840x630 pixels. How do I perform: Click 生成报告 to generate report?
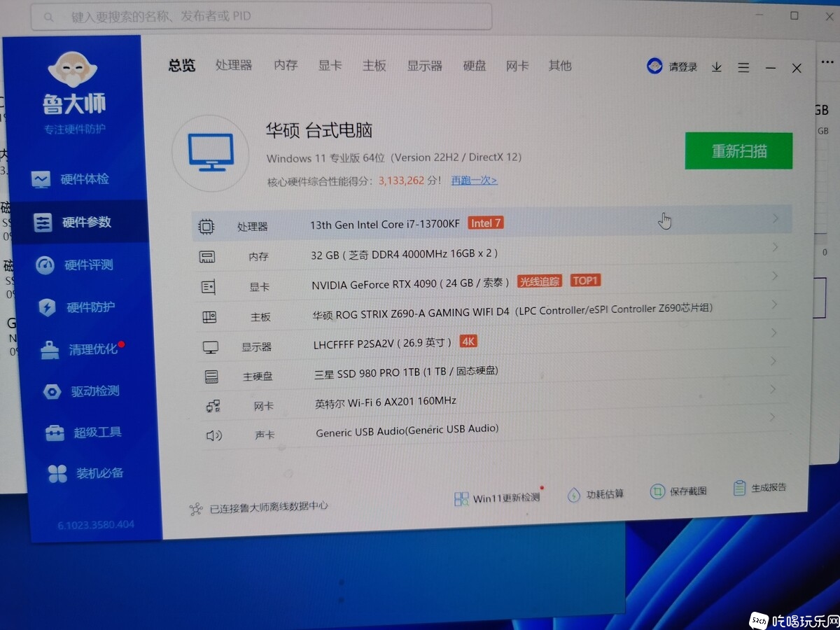[759, 488]
